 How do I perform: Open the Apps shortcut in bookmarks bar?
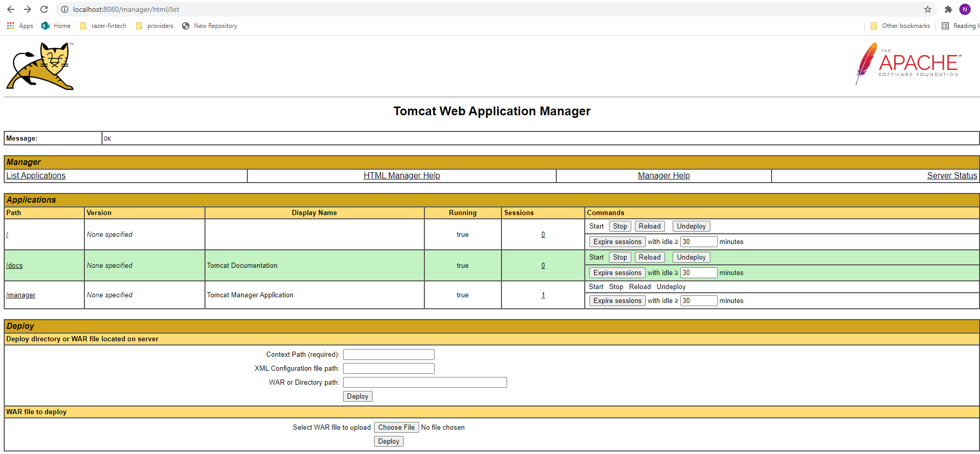tap(20, 26)
